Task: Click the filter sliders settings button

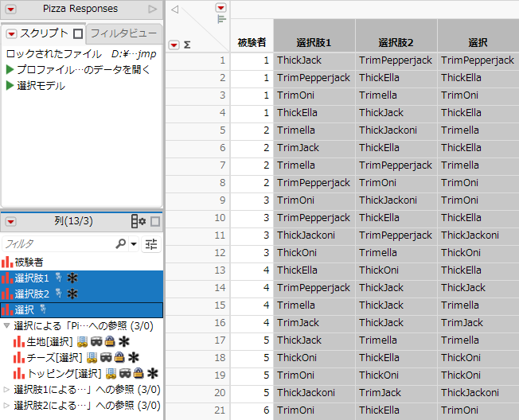Action: click(x=151, y=244)
